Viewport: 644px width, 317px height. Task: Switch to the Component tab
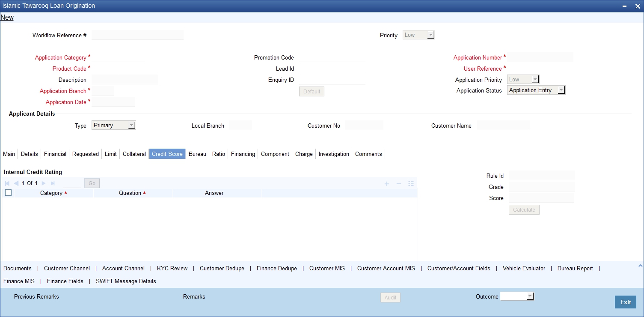coord(275,154)
